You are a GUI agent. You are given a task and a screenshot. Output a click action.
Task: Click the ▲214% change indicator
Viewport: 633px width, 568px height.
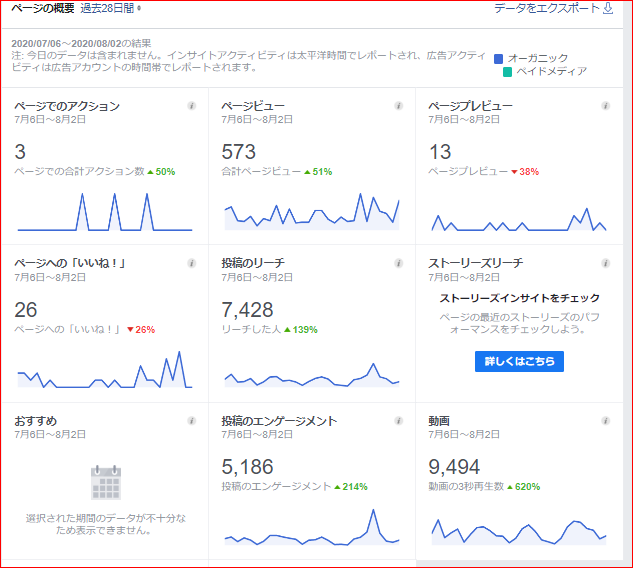[x=351, y=487]
